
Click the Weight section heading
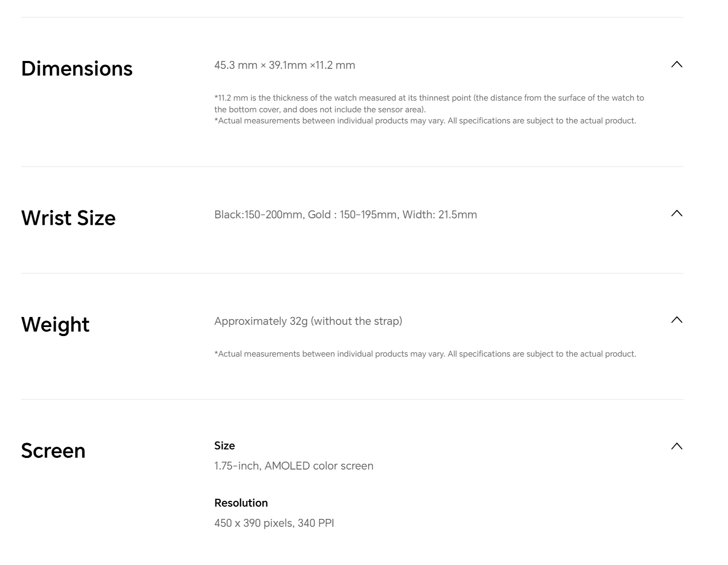click(x=55, y=324)
